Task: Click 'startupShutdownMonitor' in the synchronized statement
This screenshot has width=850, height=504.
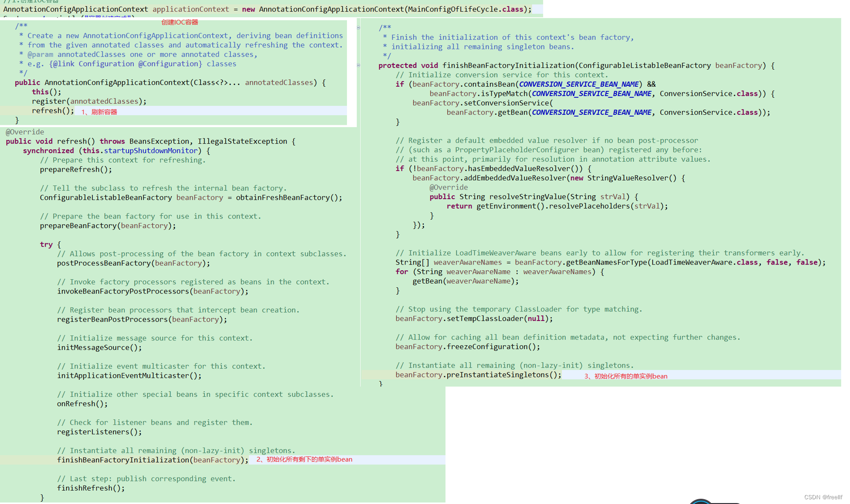Action: click(x=151, y=150)
